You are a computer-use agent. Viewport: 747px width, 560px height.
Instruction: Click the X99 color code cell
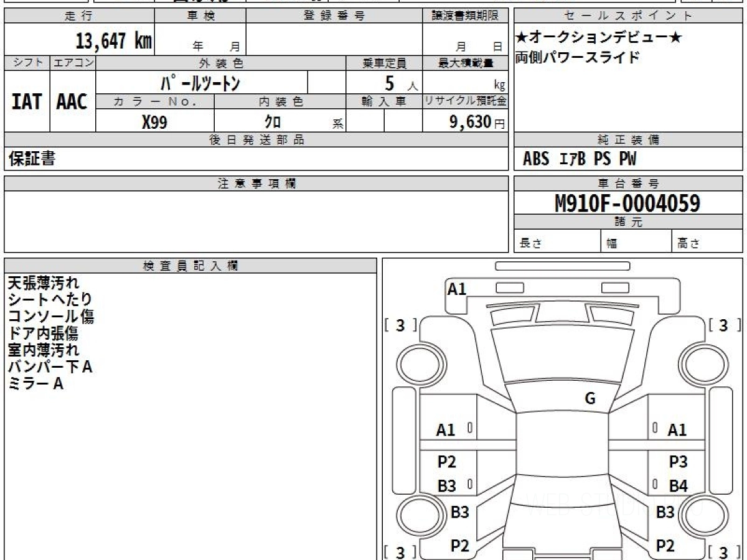click(154, 123)
